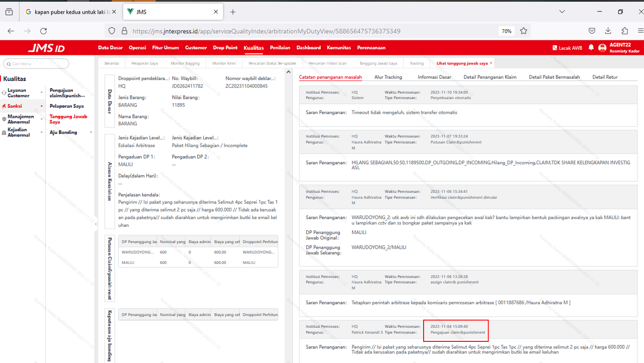Switch to Pelaporan Saya page tab
Image resolution: width=644 pixels, height=363 pixels.
tap(144, 63)
